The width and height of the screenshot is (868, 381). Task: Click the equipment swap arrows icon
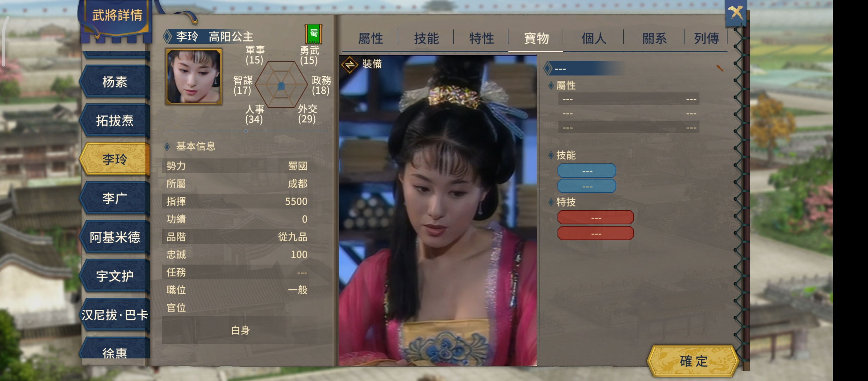click(x=350, y=65)
